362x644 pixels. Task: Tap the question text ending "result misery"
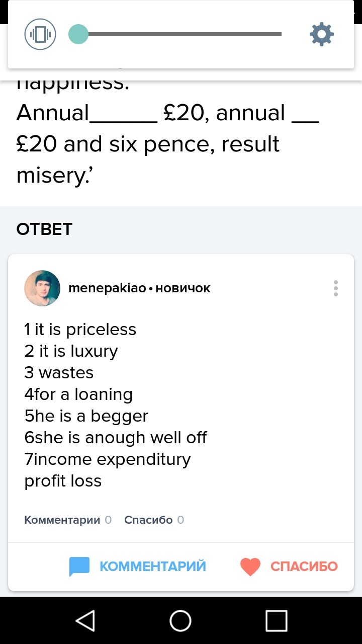coord(148,144)
